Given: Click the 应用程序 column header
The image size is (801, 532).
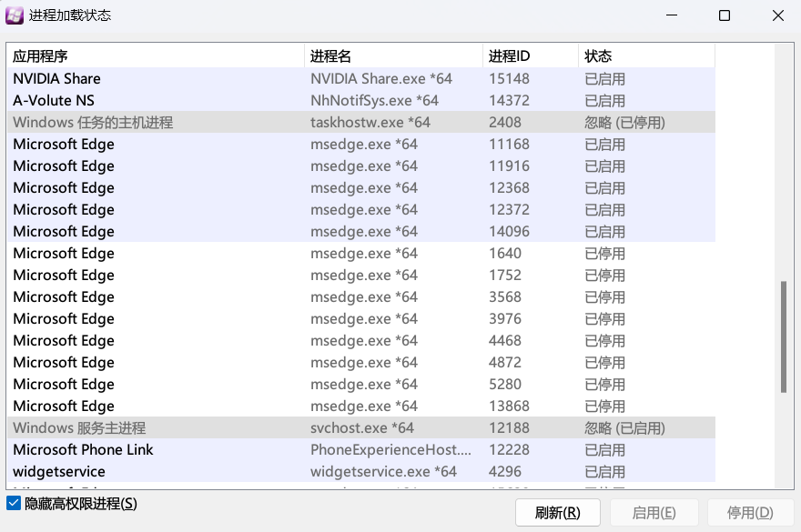Looking at the screenshot, I should tap(155, 55).
